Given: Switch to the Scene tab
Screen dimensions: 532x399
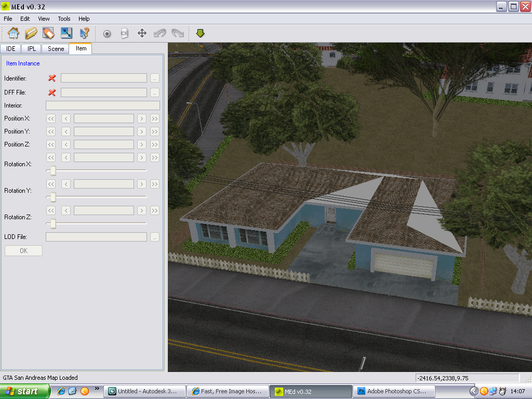Looking at the screenshot, I should tap(56, 48).
